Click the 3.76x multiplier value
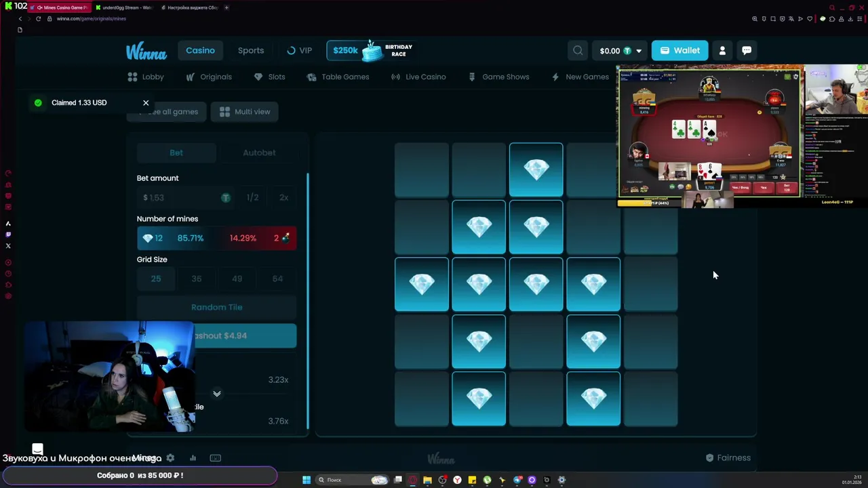The width and height of the screenshot is (868, 488). (278, 421)
